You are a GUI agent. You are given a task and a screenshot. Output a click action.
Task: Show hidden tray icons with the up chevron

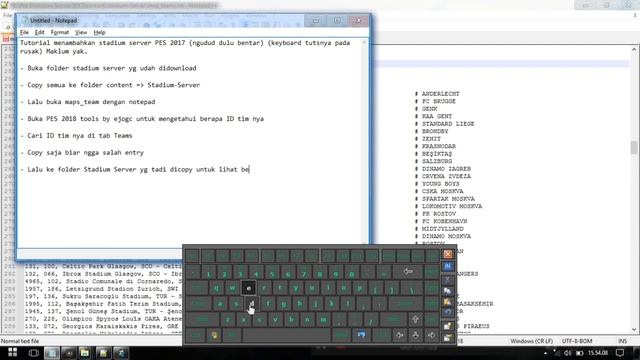coord(546,353)
